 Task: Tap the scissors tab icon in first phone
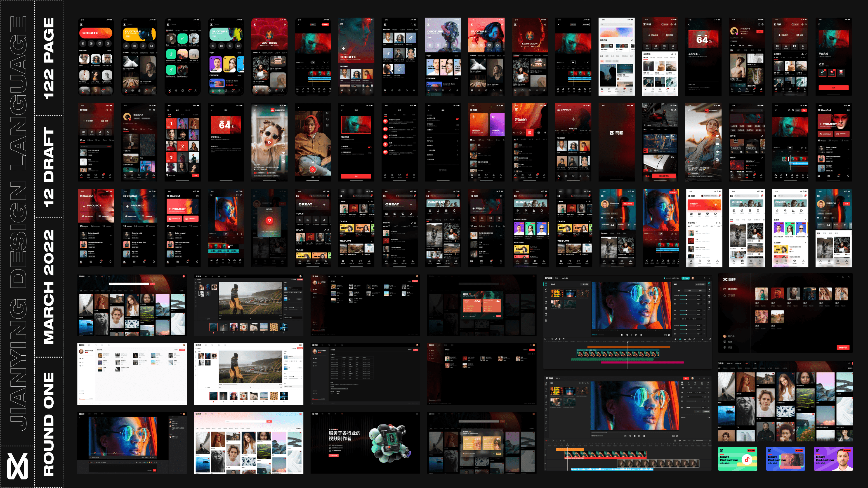(x=83, y=91)
